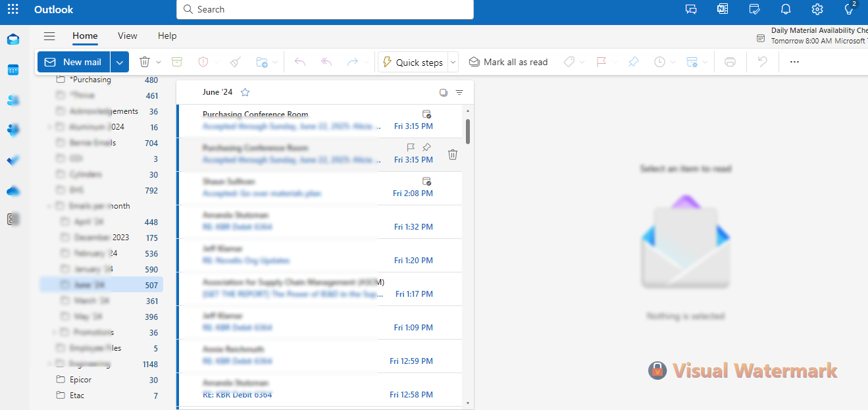Toggle the navigation pane hamburger
Screen dimensions: 868x410
(49, 36)
